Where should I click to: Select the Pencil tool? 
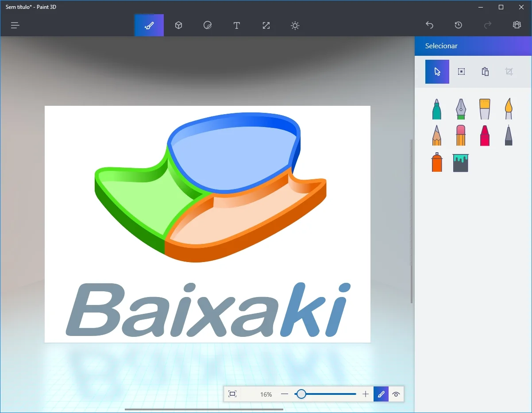[437, 135]
